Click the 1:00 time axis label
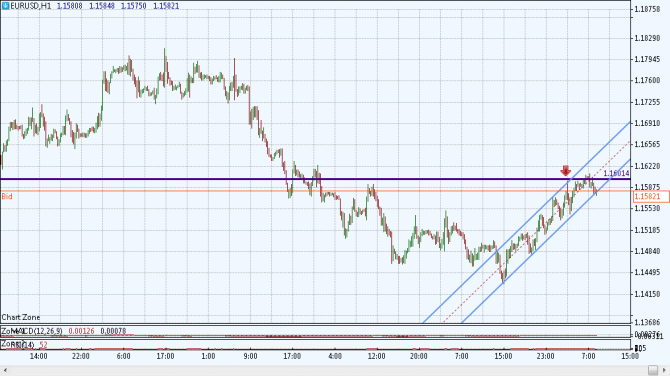The height and width of the screenshot is (376, 670). pyautogui.click(x=208, y=356)
